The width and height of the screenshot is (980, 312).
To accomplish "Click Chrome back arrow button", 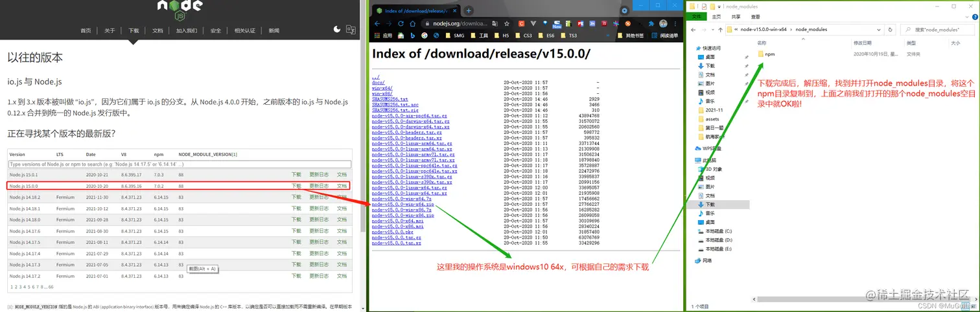I will (x=378, y=24).
